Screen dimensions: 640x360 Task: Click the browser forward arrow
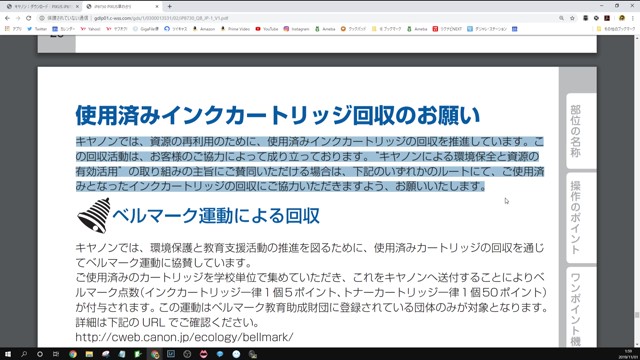18,18
